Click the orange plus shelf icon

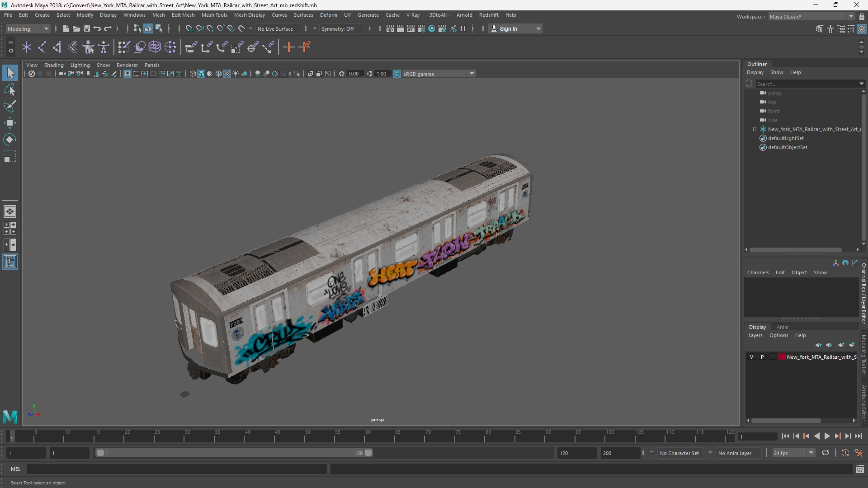[x=288, y=47]
